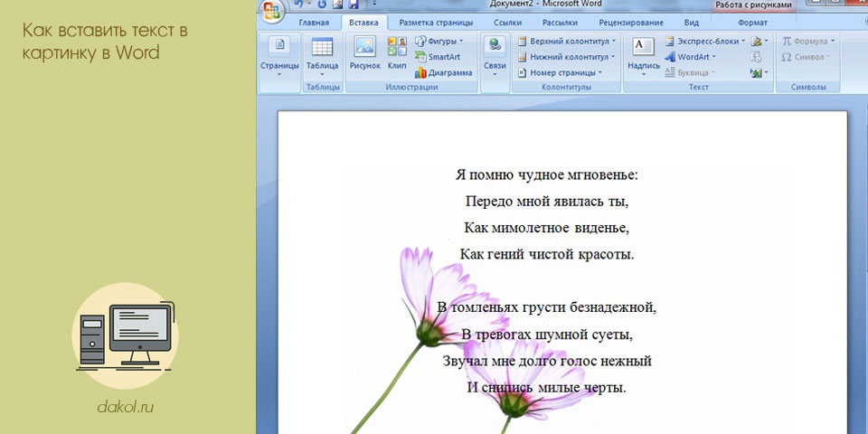Go to the Ссылки tab
This screenshot has width=868, height=434.
(507, 23)
